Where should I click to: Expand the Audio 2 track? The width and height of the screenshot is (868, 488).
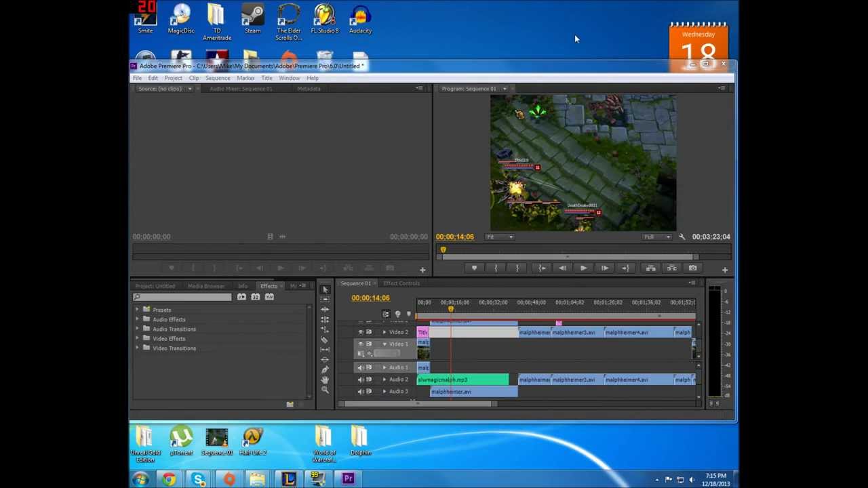tap(384, 380)
